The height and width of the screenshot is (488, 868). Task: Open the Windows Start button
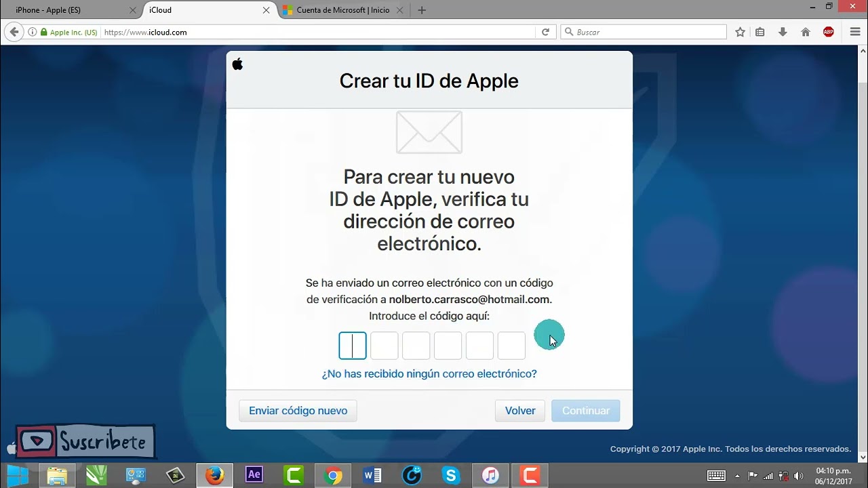[x=18, y=476]
